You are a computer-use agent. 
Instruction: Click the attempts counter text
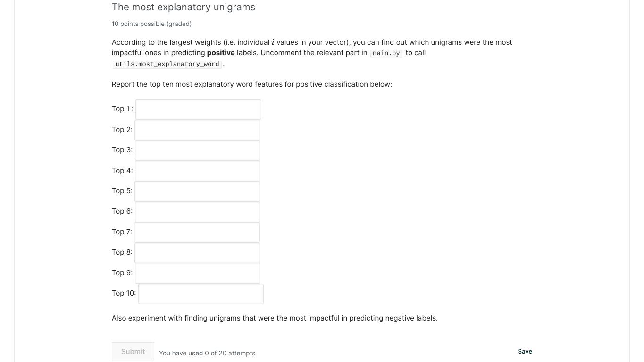pos(207,353)
